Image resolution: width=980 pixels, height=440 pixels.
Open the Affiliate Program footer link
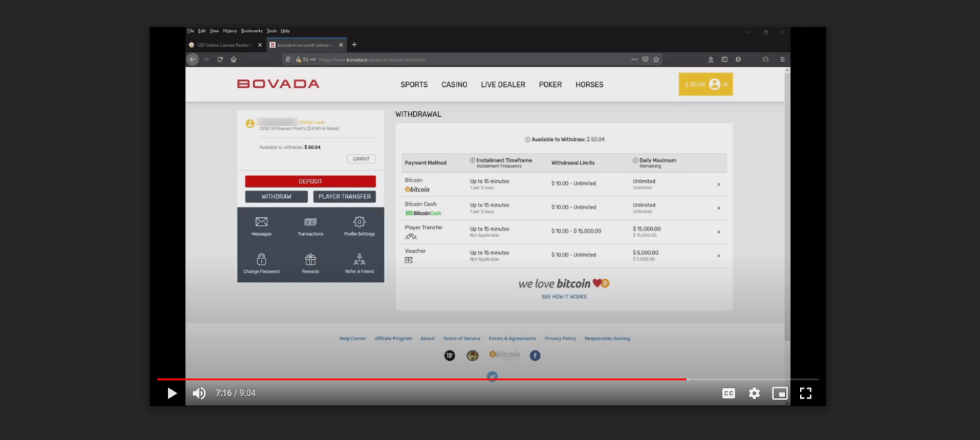tap(393, 339)
